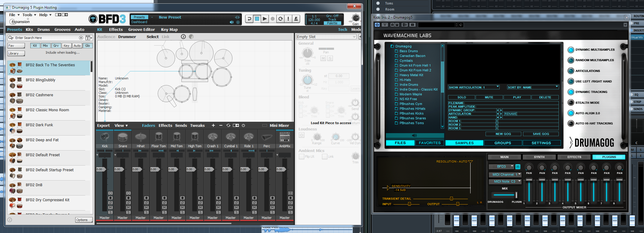Viewport: 644px width, 233px height.
Task: Click the Kick drum channel icon
Action: tap(105, 137)
